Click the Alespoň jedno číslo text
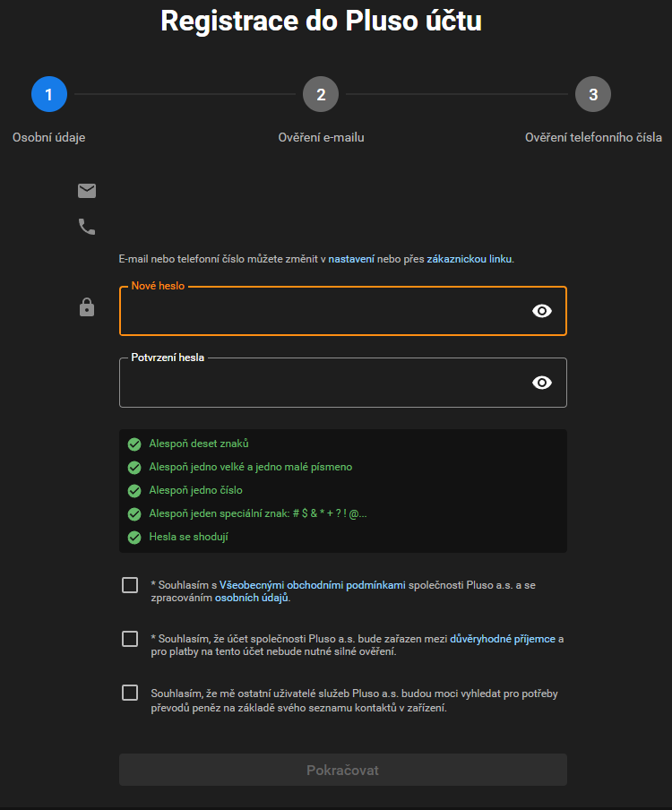 coord(195,490)
